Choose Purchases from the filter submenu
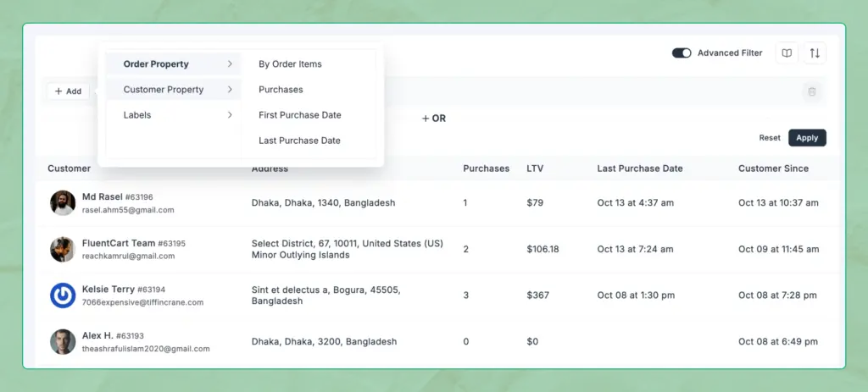Viewport: 868px width, 392px height. (281, 90)
